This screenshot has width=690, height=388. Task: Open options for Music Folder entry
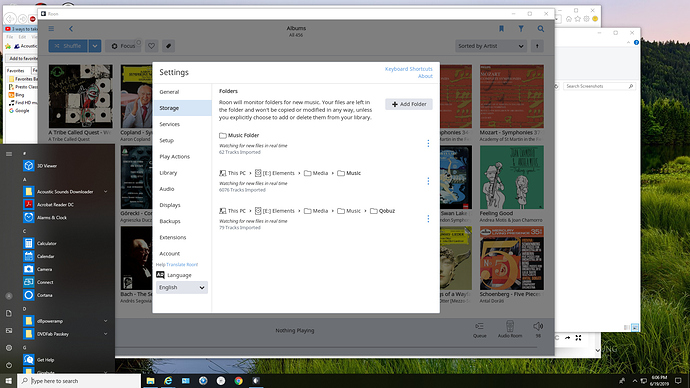[x=428, y=143]
